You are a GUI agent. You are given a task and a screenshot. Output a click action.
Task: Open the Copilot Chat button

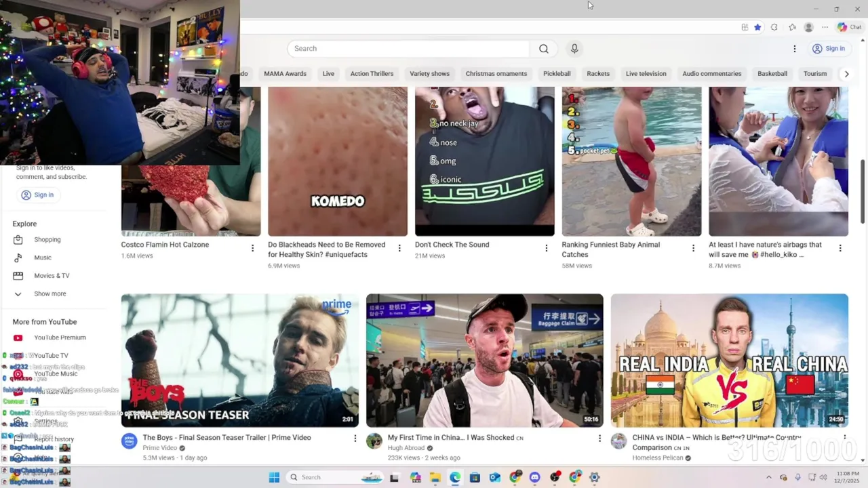(850, 27)
